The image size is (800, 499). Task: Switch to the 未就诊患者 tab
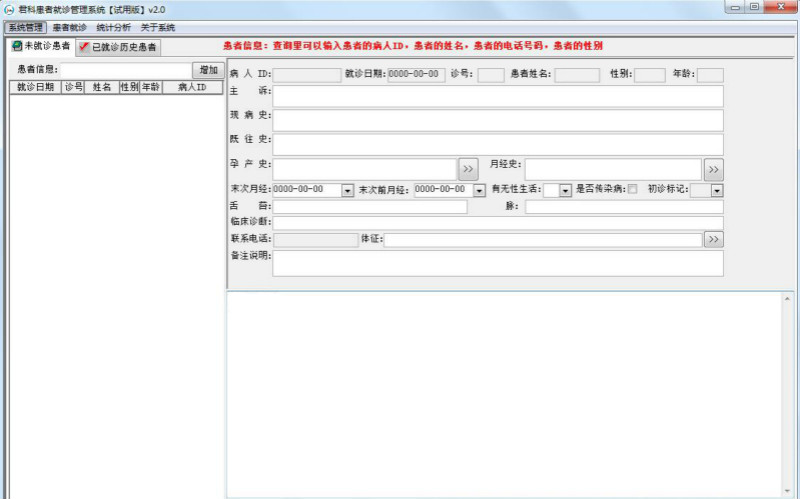pos(41,47)
